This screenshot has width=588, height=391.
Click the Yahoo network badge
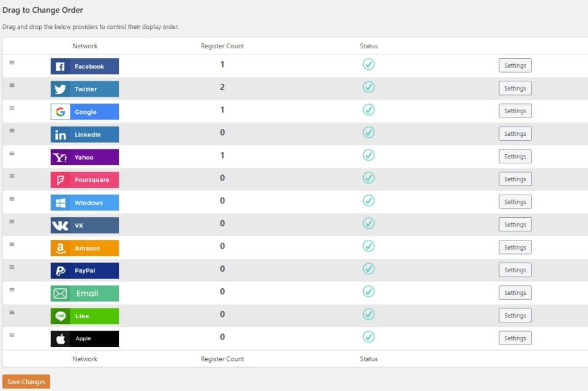85,157
